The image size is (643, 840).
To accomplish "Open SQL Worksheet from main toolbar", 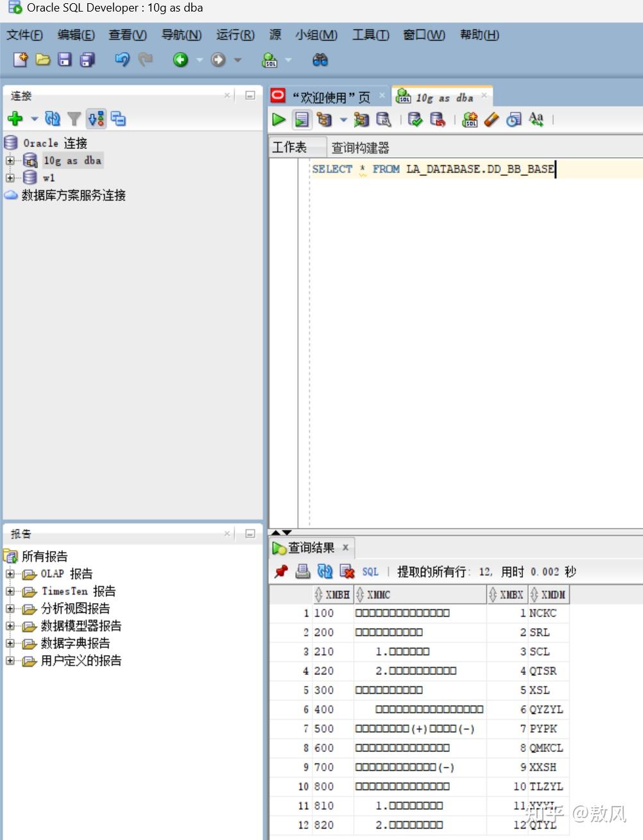I will point(270,60).
